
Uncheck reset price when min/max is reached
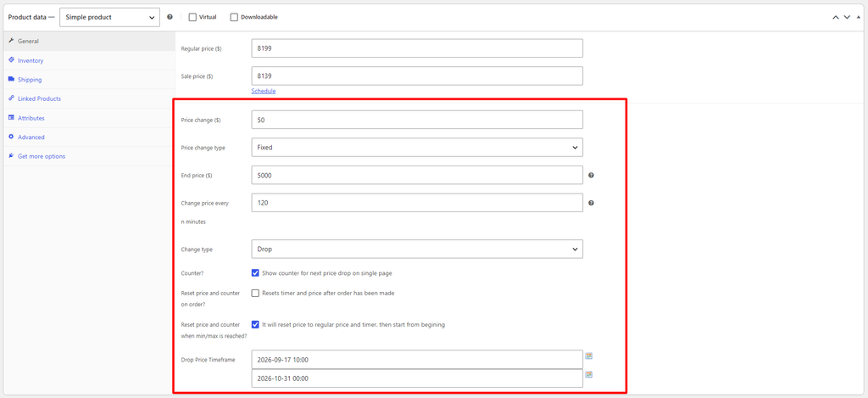coord(255,325)
